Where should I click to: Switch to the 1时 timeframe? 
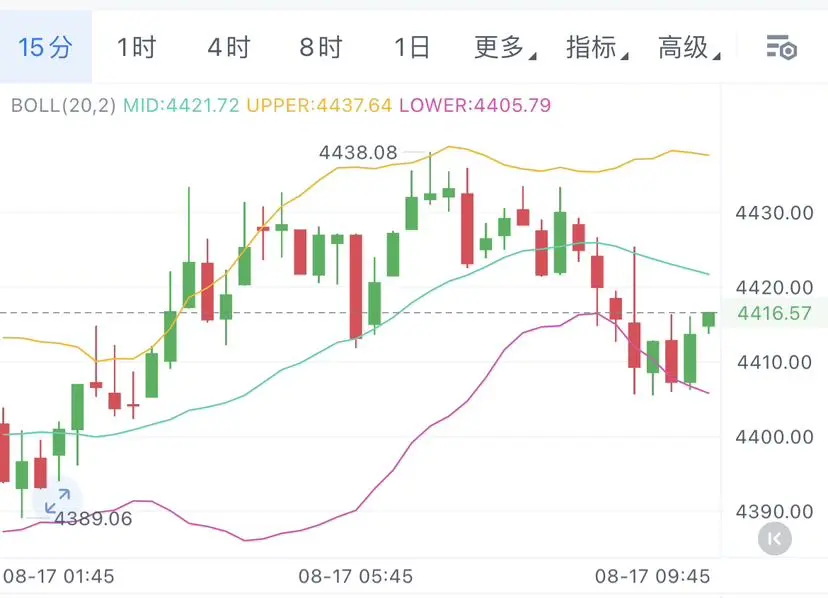tap(136, 47)
